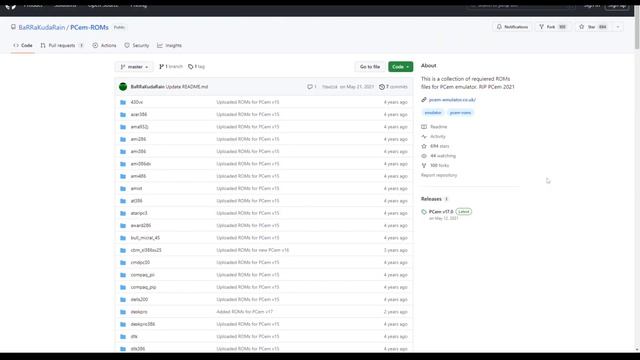Fork this repository
Image resolution: width=640 pixels, height=360 pixels.
pos(553,27)
